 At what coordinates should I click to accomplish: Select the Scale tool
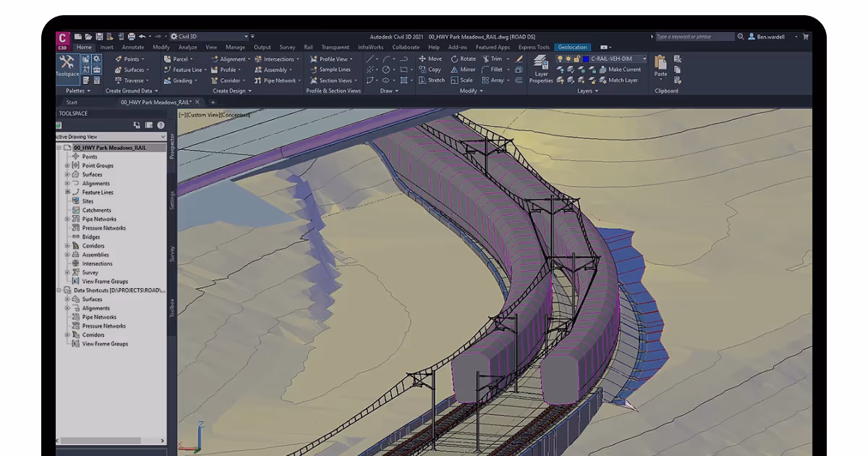(461, 80)
